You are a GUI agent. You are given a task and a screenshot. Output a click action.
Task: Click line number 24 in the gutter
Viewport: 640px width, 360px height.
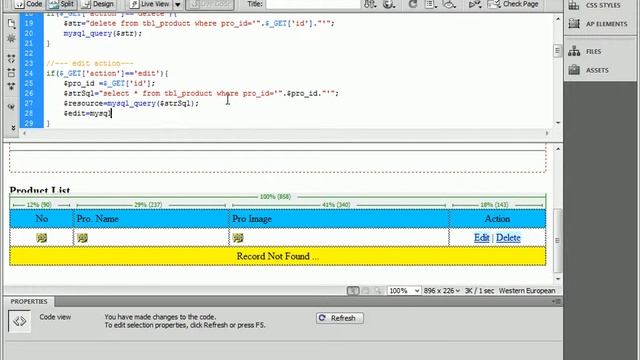(x=29, y=73)
